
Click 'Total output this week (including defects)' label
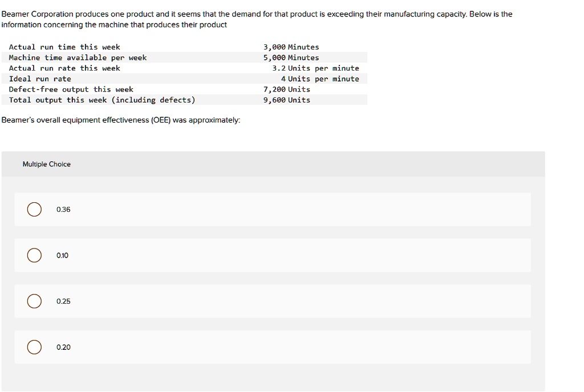click(102, 100)
